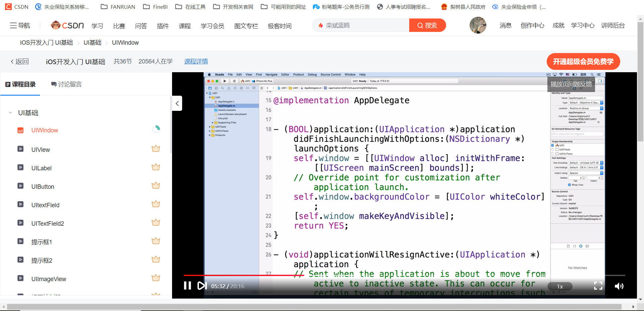Open the 成就 page
Image resolution: width=644 pixels, height=311 pixels.
558,26
